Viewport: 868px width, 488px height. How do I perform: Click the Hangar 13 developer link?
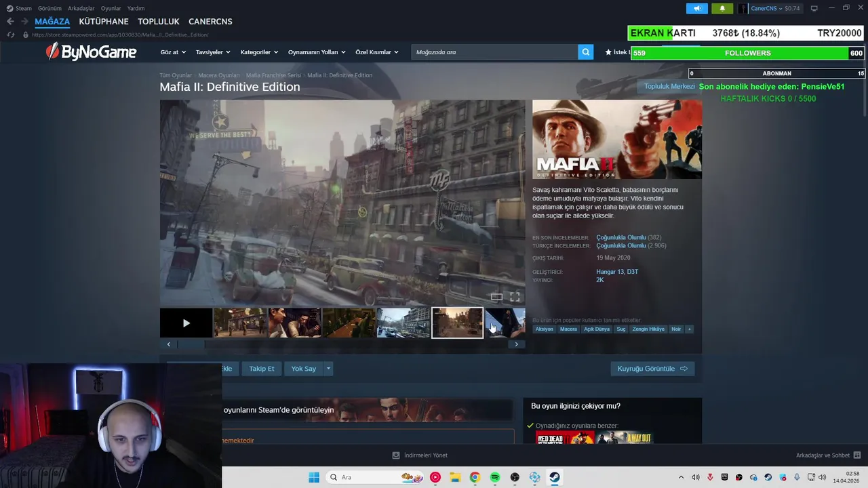(x=610, y=272)
